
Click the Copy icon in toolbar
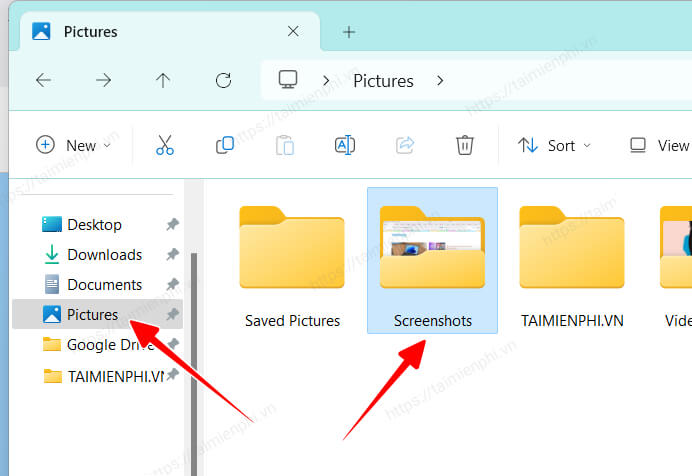[225, 145]
